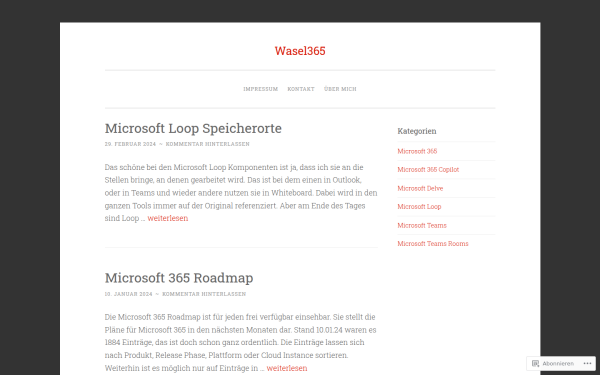Click weiterlesen on the 365 Roadmap excerpt
Image resolution: width=600 pixels, height=375 pixels.
(x=287, y=368)
